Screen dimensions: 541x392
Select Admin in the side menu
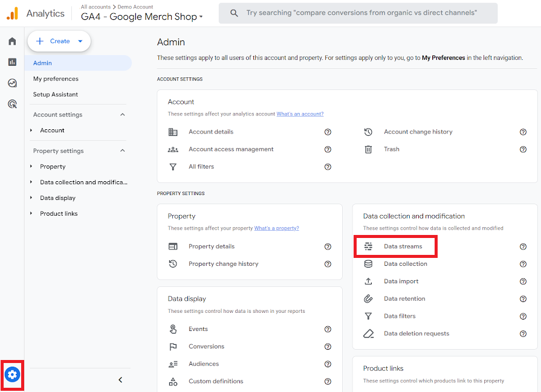pos(79,63)
